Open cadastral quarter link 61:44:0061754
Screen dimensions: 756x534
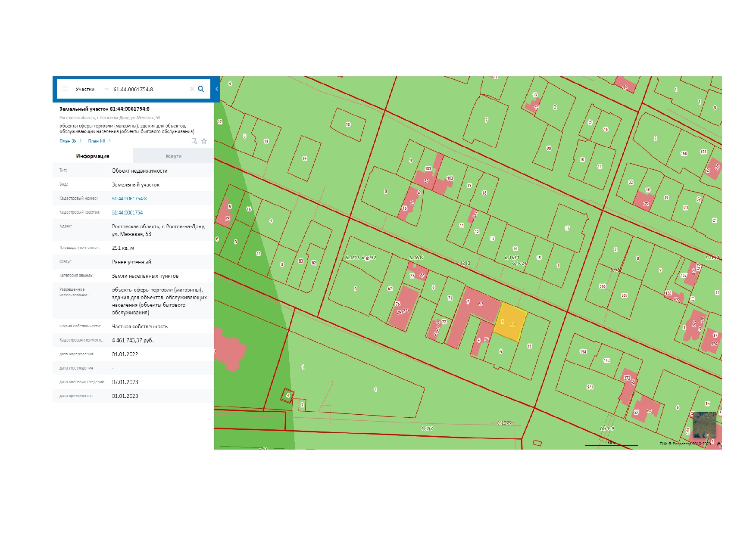coord(127,212)
